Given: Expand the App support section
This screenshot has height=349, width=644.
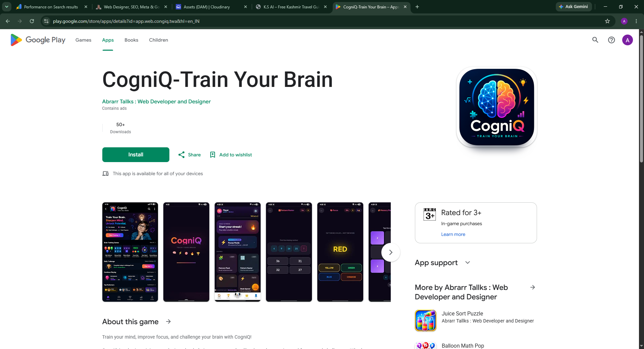Looking at the screenshot, I should [x=468, y=262].
